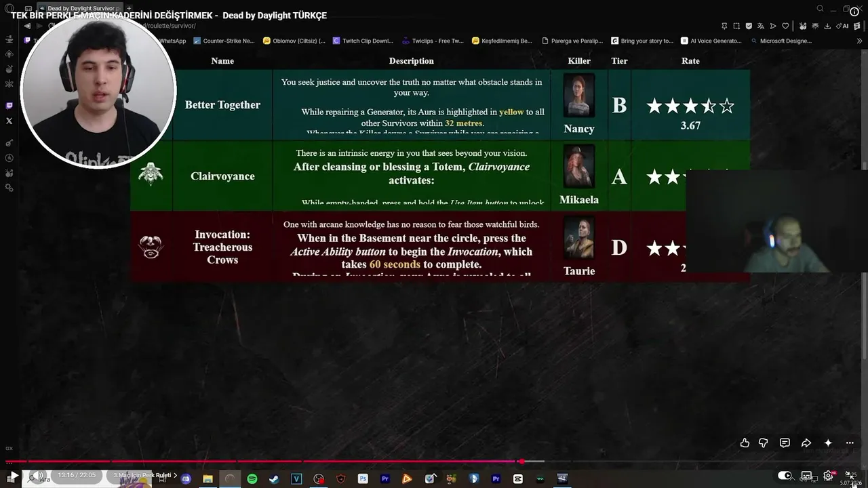Viewport: 868px width, 488px height.
Task: Click Taurie's character portrait
Action: point(579,238)
